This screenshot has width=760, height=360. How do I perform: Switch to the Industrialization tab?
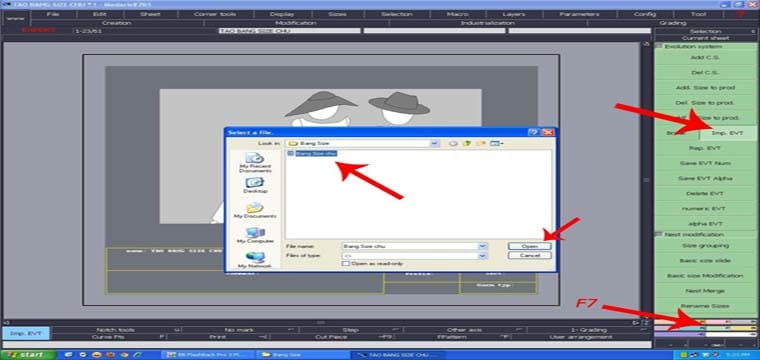487,23
